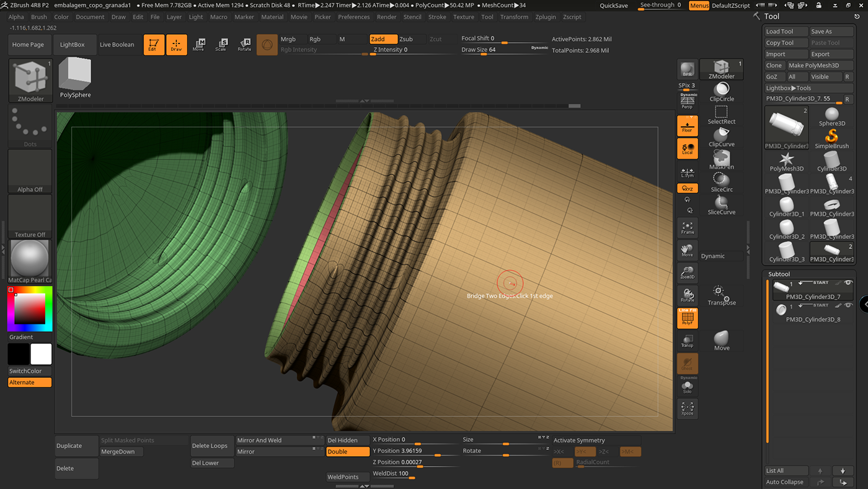This screenshot has height=489, width=868.
Task: Open the Stroke menu
Action: tap(437, 17)
